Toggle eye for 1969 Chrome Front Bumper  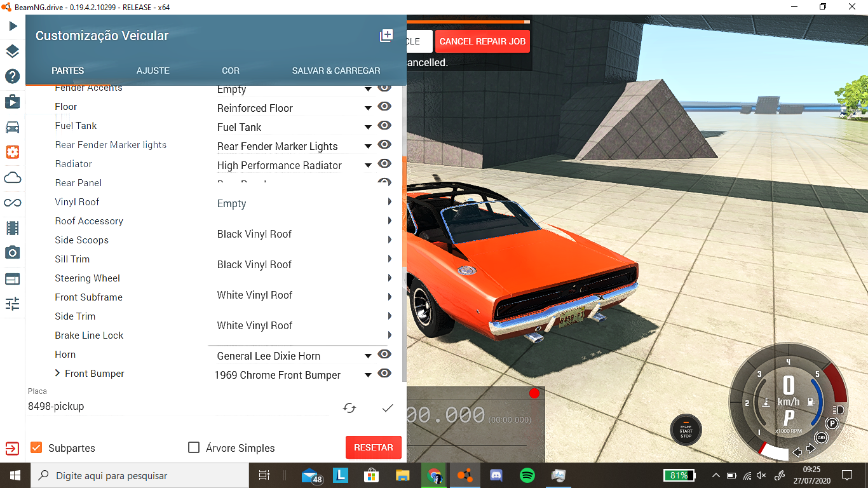coord(384,373)
